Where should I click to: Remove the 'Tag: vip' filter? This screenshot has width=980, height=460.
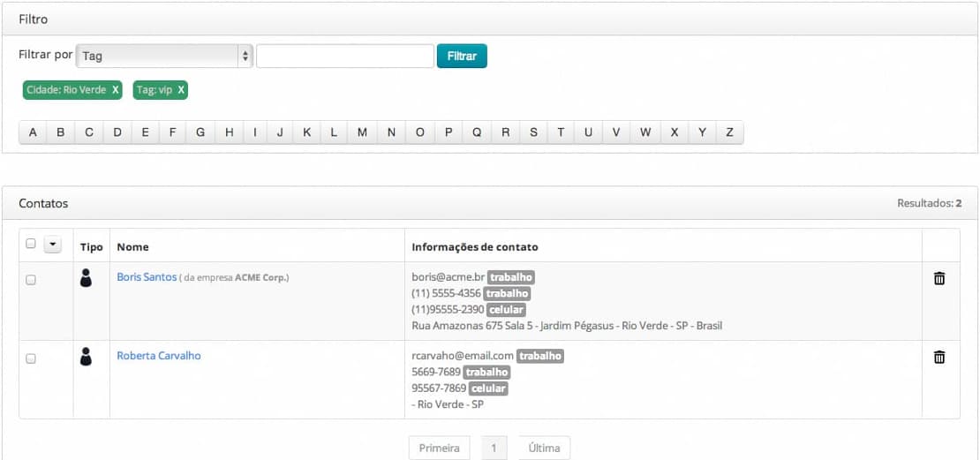[x=181, y=90]
